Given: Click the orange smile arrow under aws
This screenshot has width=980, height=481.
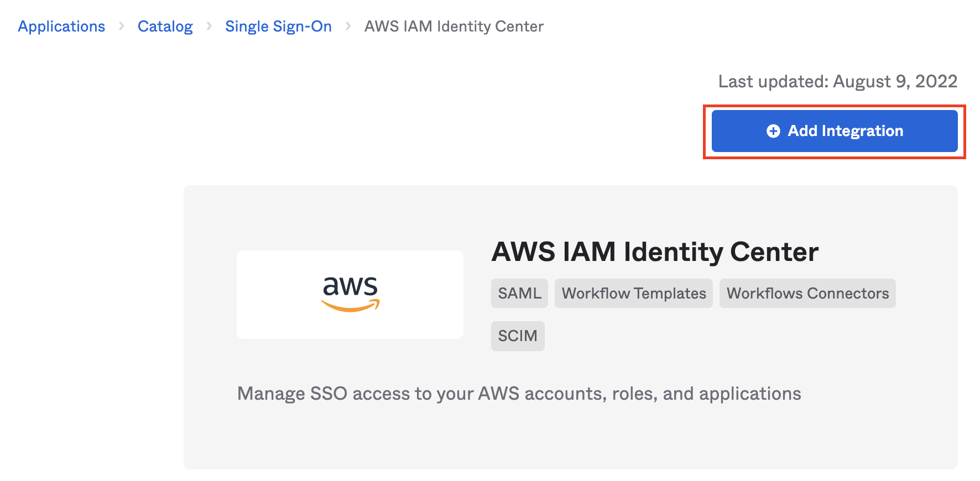Looking at the screenshot, I should [350, 306].
